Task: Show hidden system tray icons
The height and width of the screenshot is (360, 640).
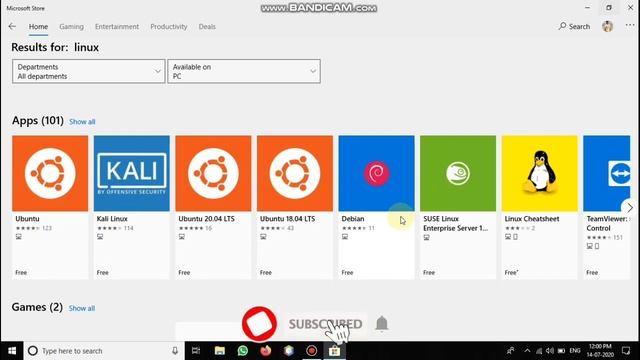Action: 527,351
